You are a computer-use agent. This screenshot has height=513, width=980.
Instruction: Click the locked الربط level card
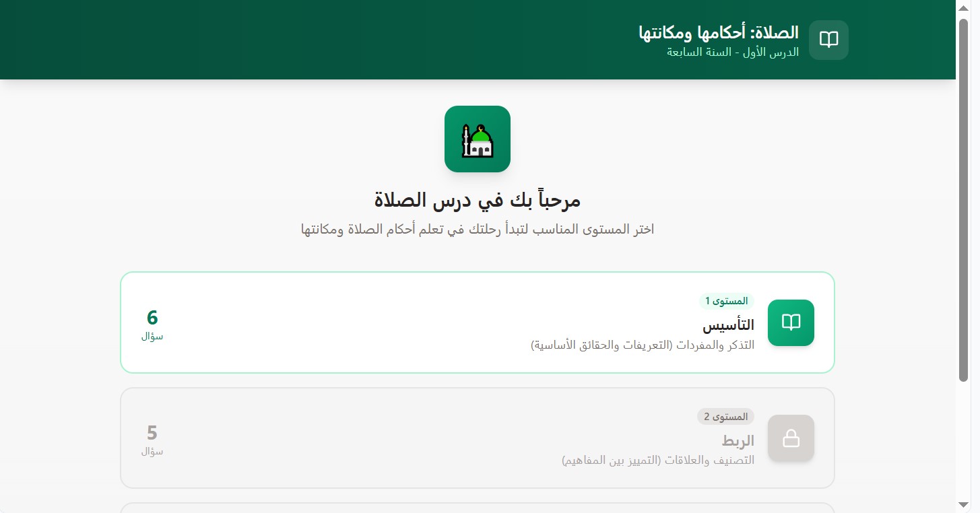pos(478,438)
